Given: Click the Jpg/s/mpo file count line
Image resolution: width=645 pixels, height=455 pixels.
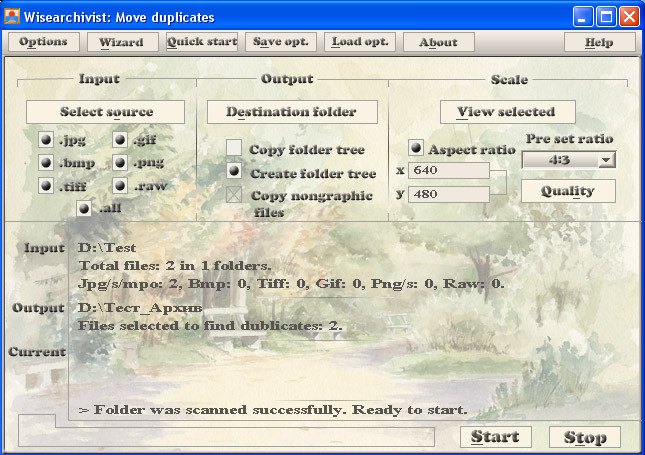Looking at the screenshot, I should click(x=291, y=284).
